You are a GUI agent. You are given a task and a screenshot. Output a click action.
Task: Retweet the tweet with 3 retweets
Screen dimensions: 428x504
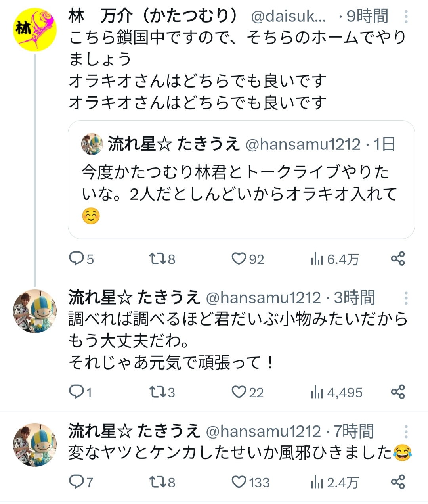(x=162, y=393)
